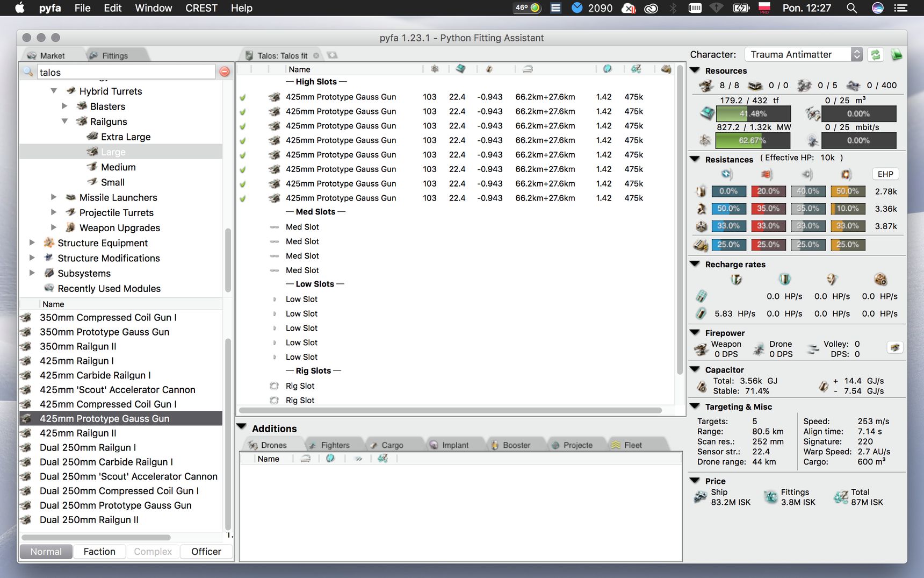Open the Character dropdown Trauma Antimatter
The height and width of the screenshot is (578, 924).
(804, 54)
